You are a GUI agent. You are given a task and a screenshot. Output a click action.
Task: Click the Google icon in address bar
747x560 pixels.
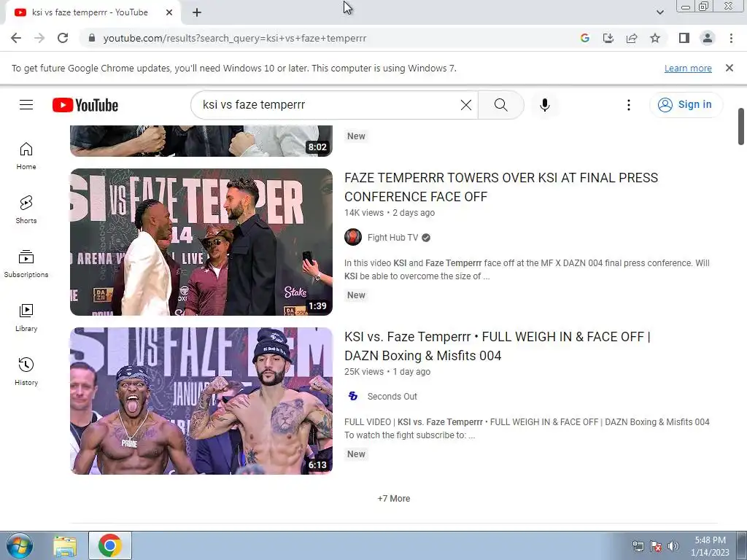pyautogui.click(x=585, y=38)
